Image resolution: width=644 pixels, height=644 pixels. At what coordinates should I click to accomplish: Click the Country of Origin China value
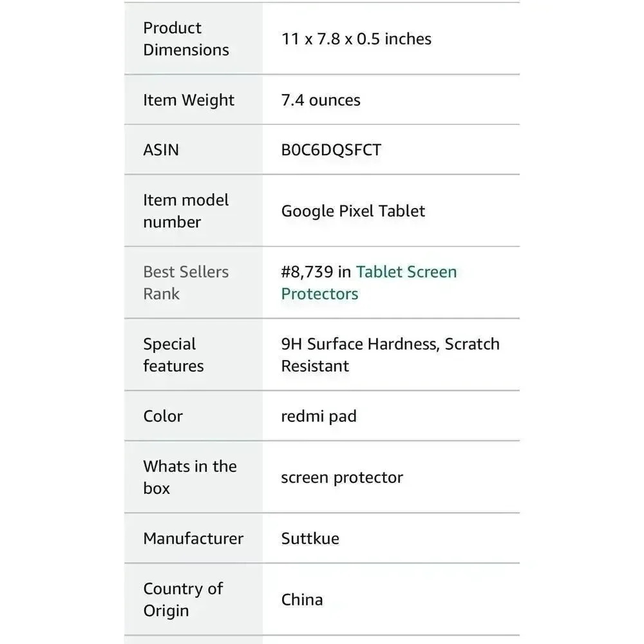[x=302, y=600]
